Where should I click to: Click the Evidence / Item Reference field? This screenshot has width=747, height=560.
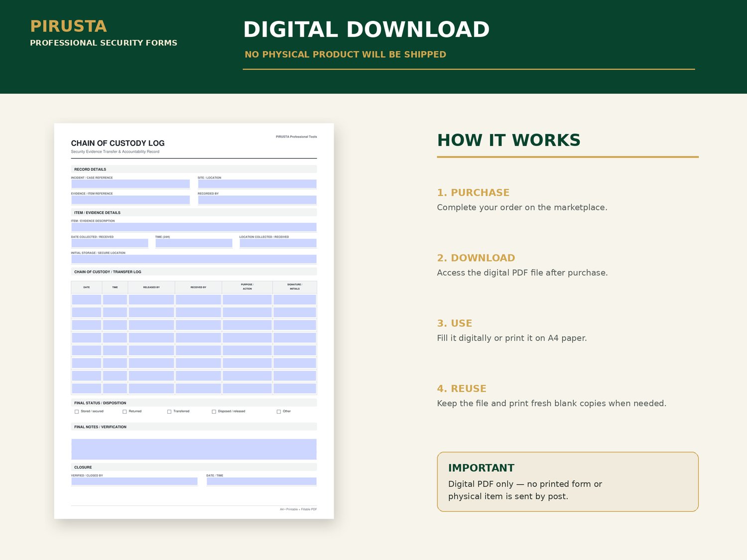(x=130, y=200)
